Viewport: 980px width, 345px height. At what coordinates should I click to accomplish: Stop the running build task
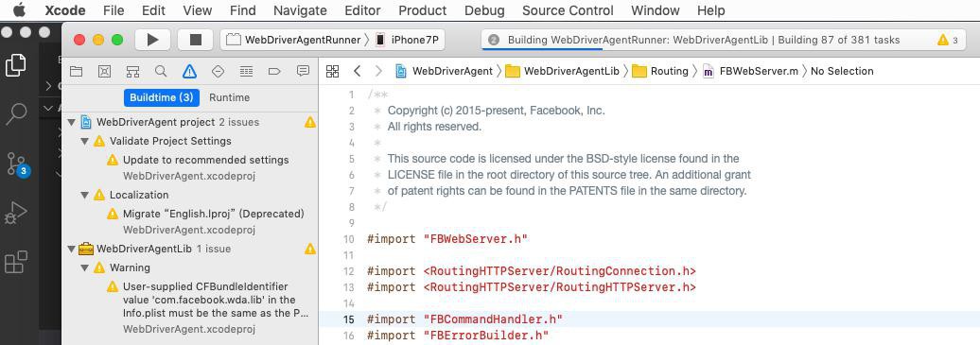click(196, 40)
